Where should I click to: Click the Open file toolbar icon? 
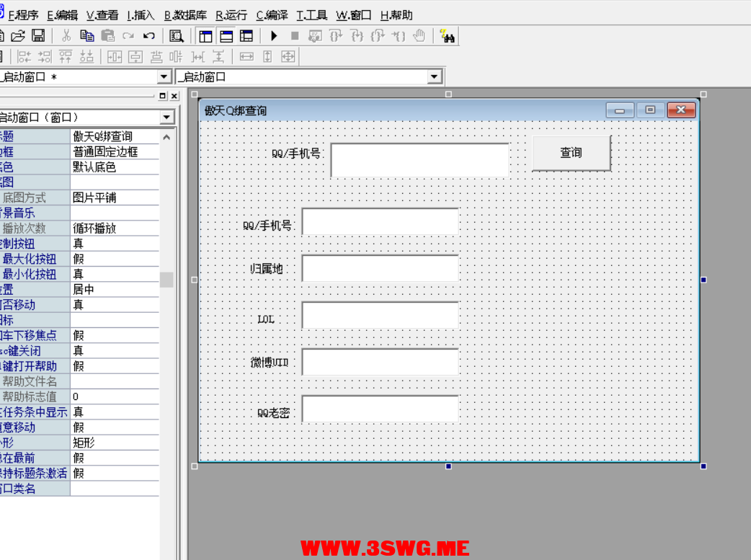click(18, 36)
